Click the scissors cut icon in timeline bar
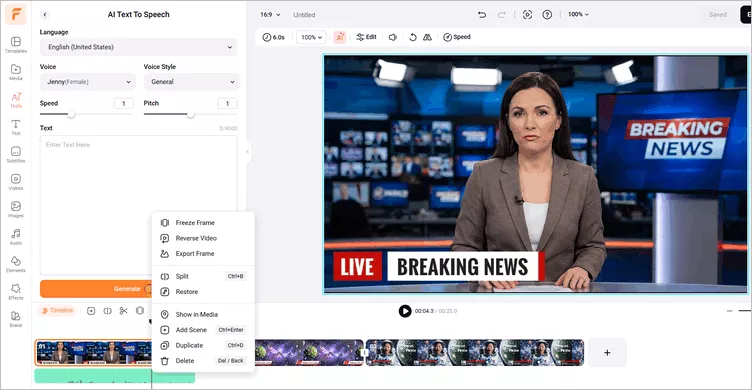The width and height of the screenshot is (752, 390). pyautogui.click(x=123, y=311)
